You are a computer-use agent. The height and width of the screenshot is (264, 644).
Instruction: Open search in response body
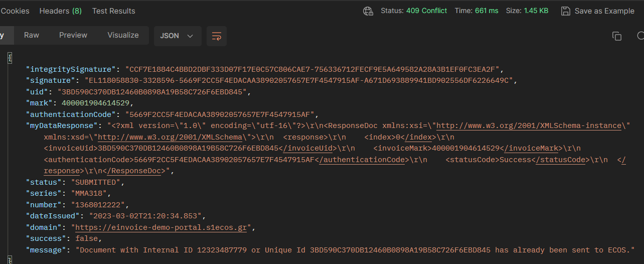tap(640, 36)
